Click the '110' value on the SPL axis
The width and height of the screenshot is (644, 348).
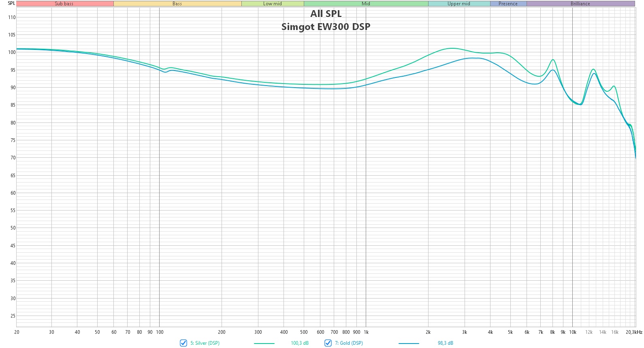pos(12,17)
